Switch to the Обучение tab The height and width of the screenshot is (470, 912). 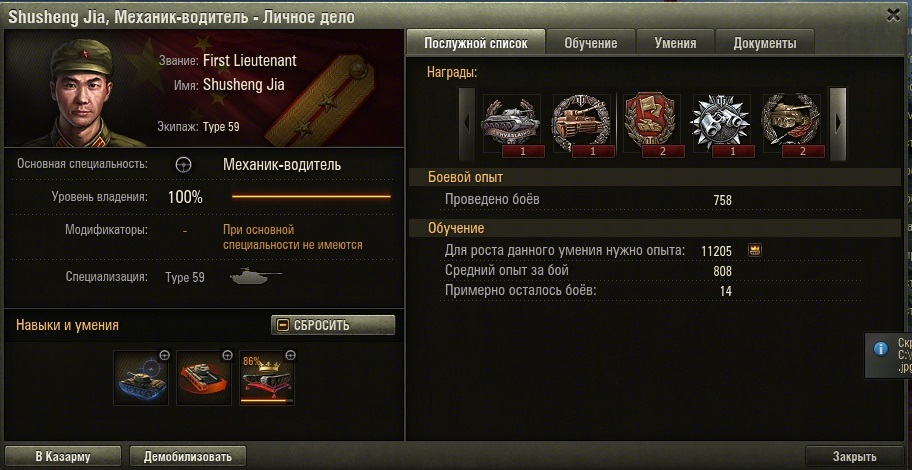coord(590,43)
